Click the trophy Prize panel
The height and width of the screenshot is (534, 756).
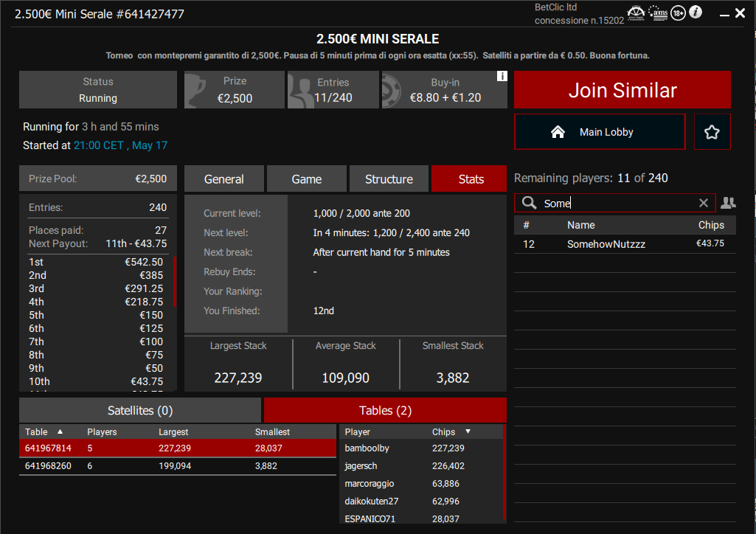click(234, 90)
